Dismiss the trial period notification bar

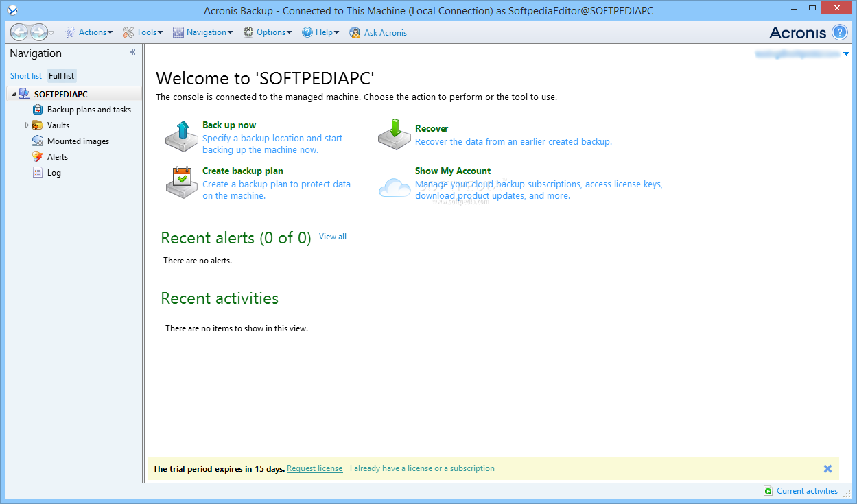(x=827, y=469)
